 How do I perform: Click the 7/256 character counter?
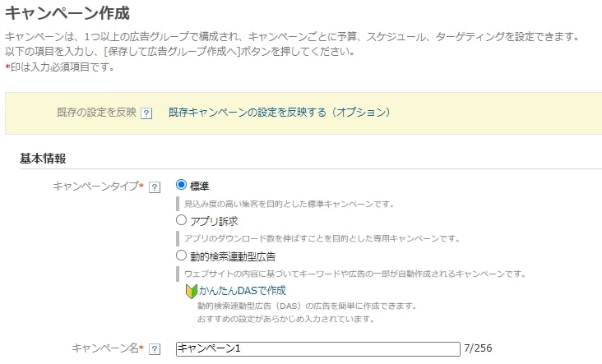tap(478, 348)
